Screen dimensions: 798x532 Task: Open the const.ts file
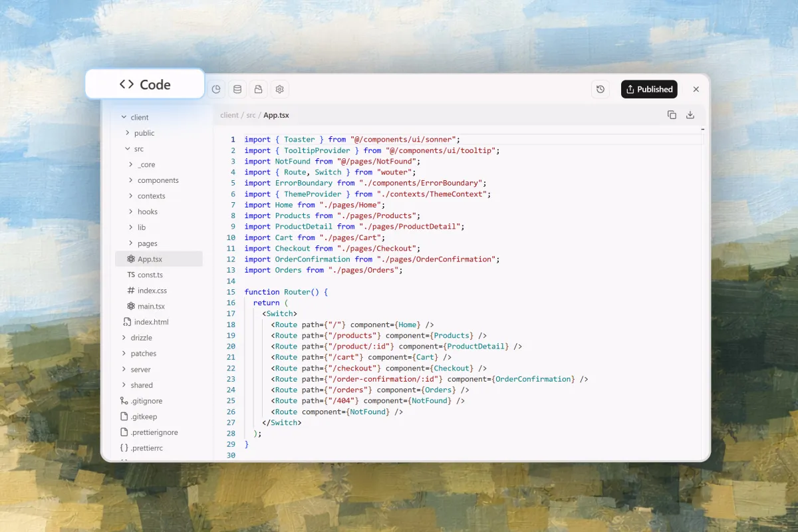[150, 275]
